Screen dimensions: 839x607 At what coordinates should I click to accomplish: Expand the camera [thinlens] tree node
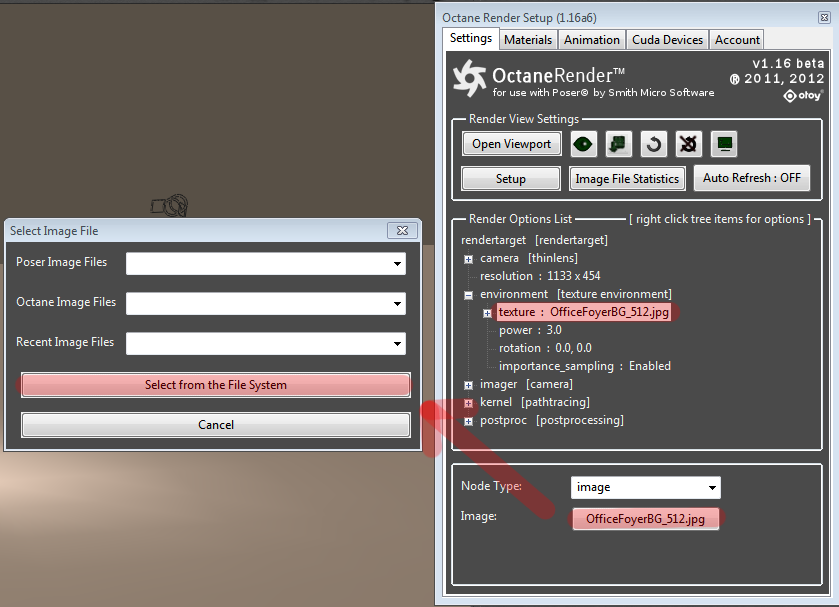pos(468,259)
